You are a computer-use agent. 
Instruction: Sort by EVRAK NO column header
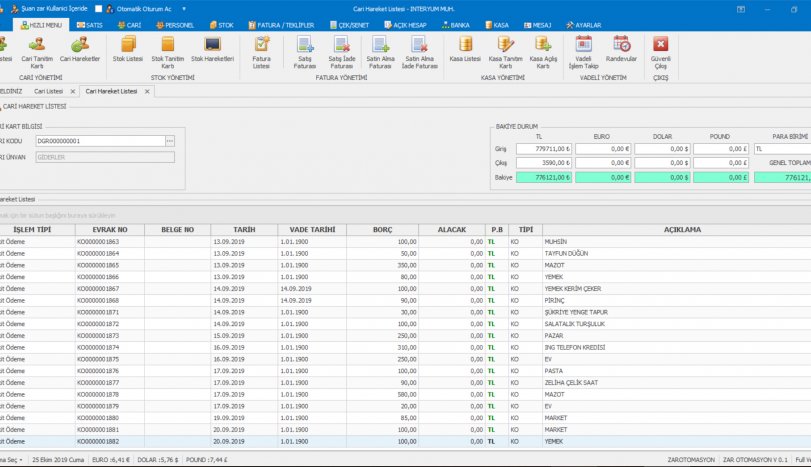click(x=110, y=230)
